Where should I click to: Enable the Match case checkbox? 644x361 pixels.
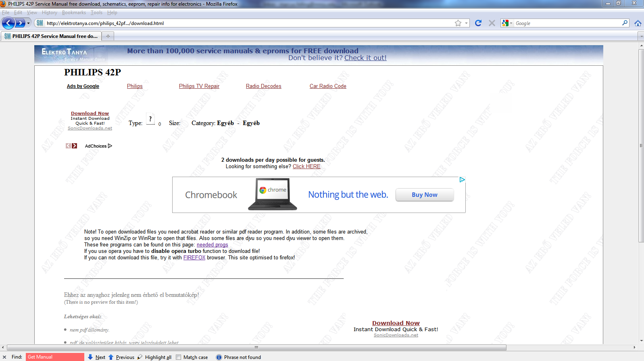click(179, 357)
